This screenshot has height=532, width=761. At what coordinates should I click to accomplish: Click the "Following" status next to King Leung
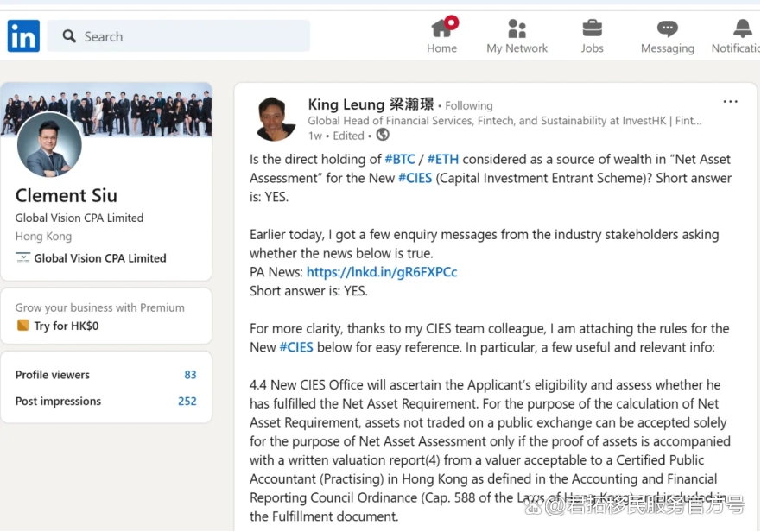click(x=469, y=106)
